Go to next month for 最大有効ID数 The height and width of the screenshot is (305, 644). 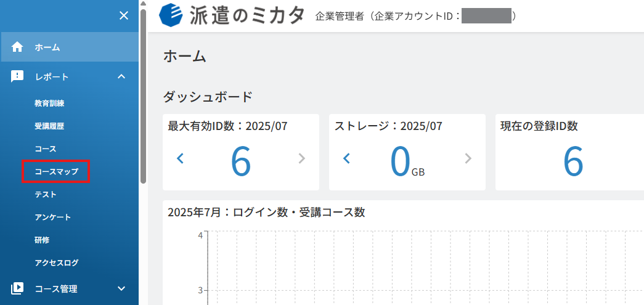tap(302, 158)
